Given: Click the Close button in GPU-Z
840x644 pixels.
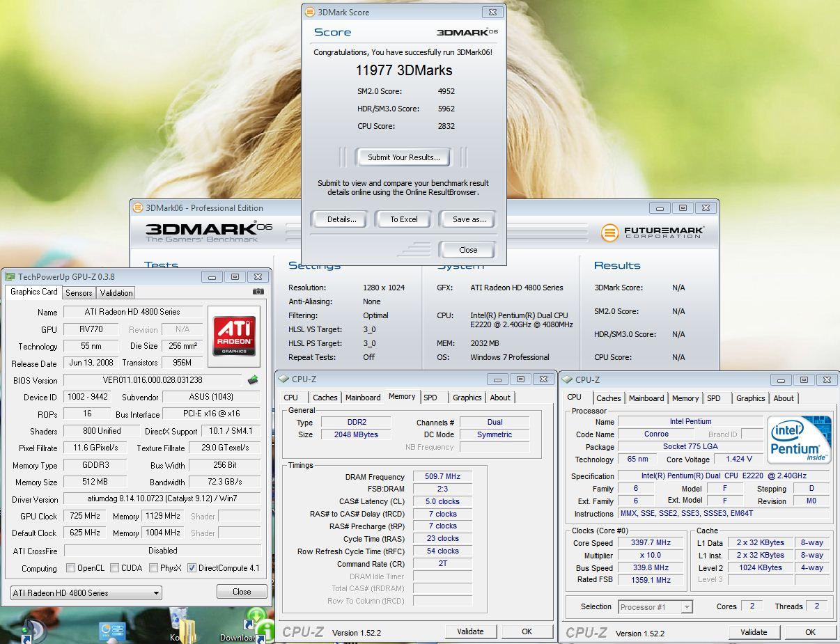Looking at the screenshot, I should [x=242, y=592].
